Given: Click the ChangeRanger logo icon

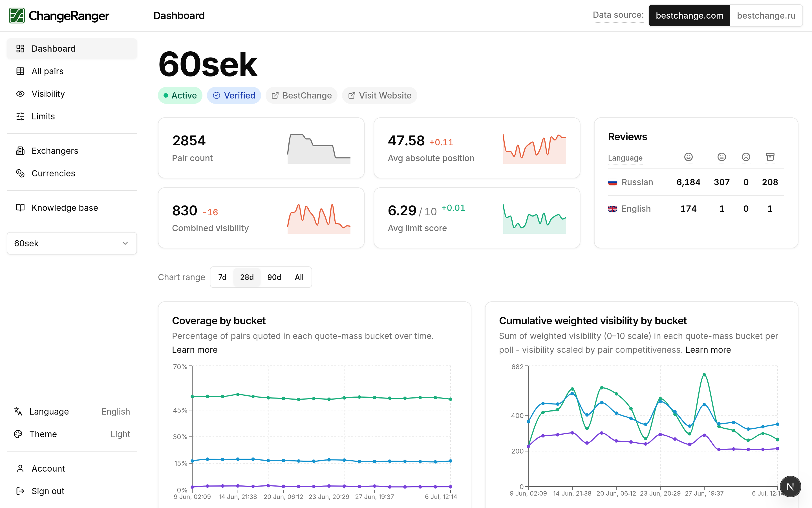Looking at the screenshot, I should point(17,16).
